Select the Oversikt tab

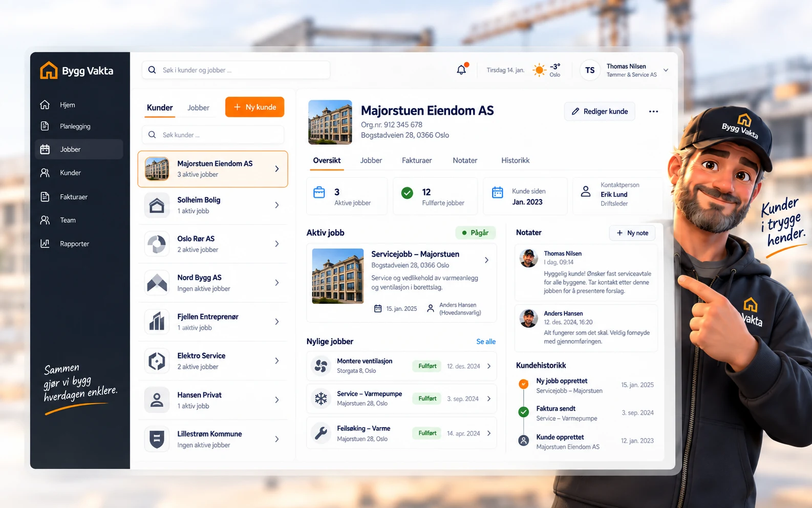(x=327, y=160)
